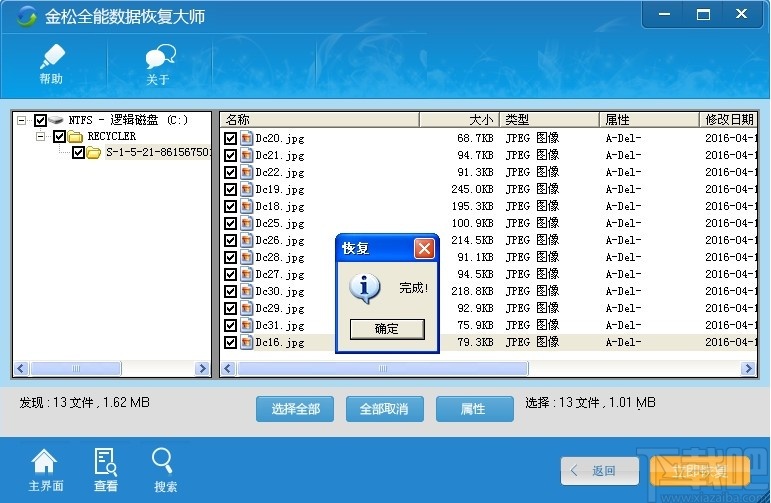This screenshot has height=503, width=771.
Task: Sort by the 名称 column header
Action: point(320,119)
